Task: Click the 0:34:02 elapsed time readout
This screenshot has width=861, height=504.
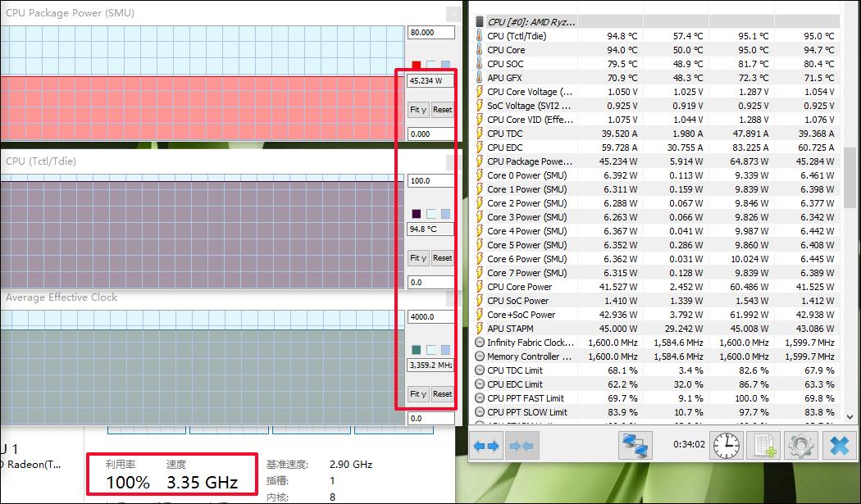Action: (689, 444)
